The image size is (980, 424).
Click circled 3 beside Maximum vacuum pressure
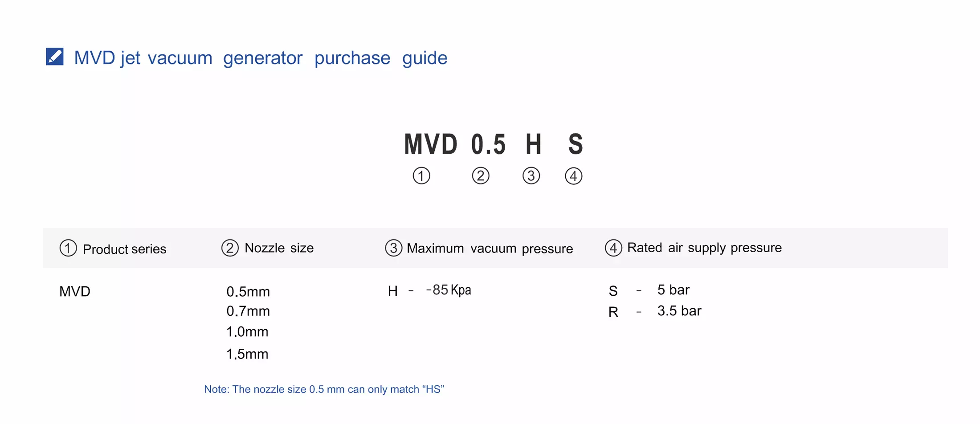[x=393, y=248]
